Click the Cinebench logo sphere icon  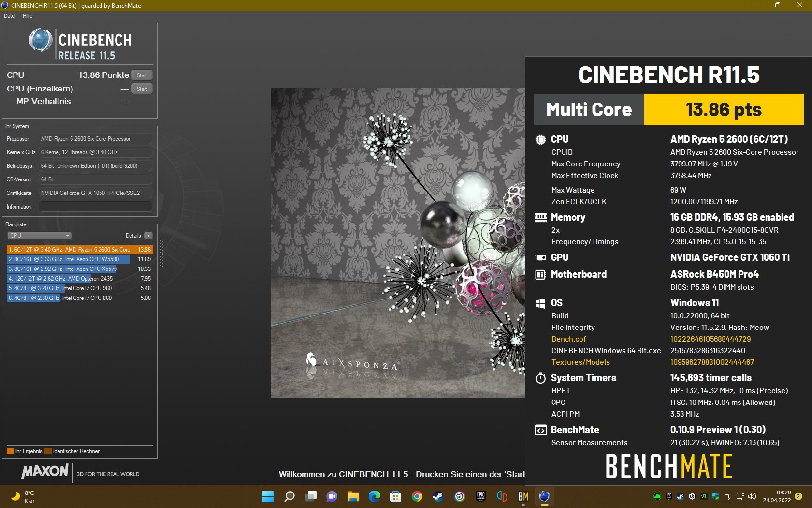(41, 40)
